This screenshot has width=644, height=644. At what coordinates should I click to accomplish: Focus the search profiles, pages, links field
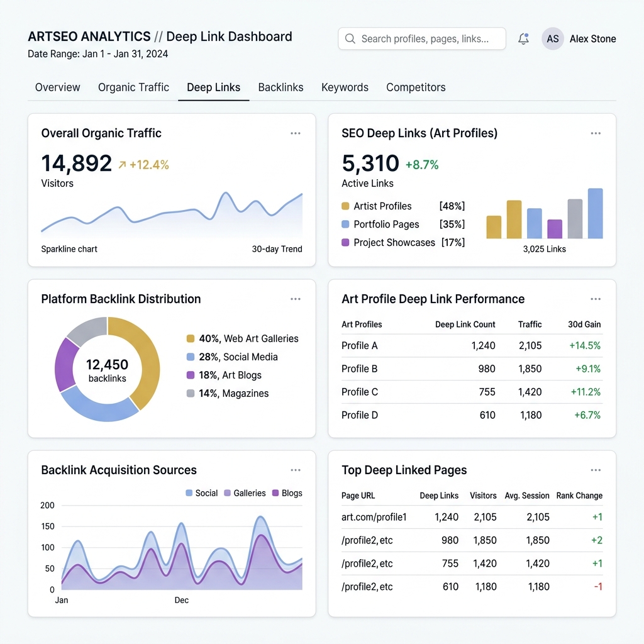point(422,38)
